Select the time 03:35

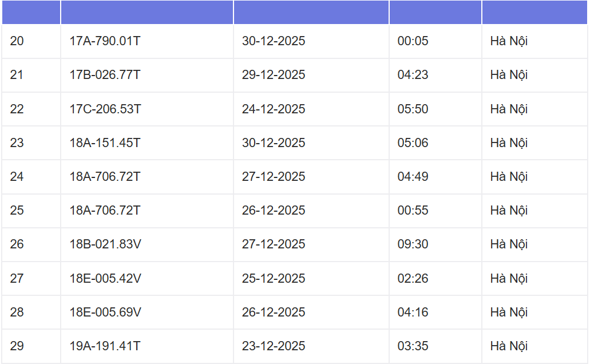pos(413,346)
